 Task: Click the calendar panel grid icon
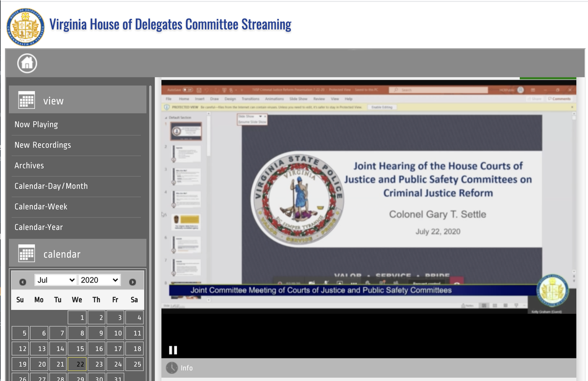(x=26, y=253)
